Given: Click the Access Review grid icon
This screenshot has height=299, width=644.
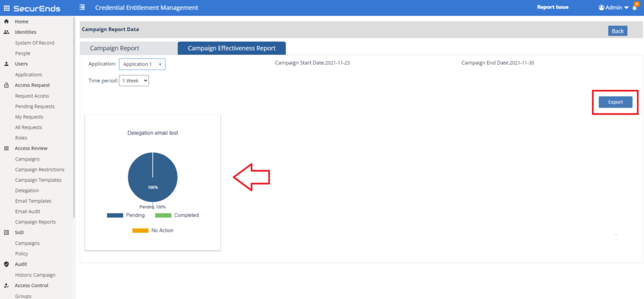Looking at the screenshot, I should pos(6,149).
